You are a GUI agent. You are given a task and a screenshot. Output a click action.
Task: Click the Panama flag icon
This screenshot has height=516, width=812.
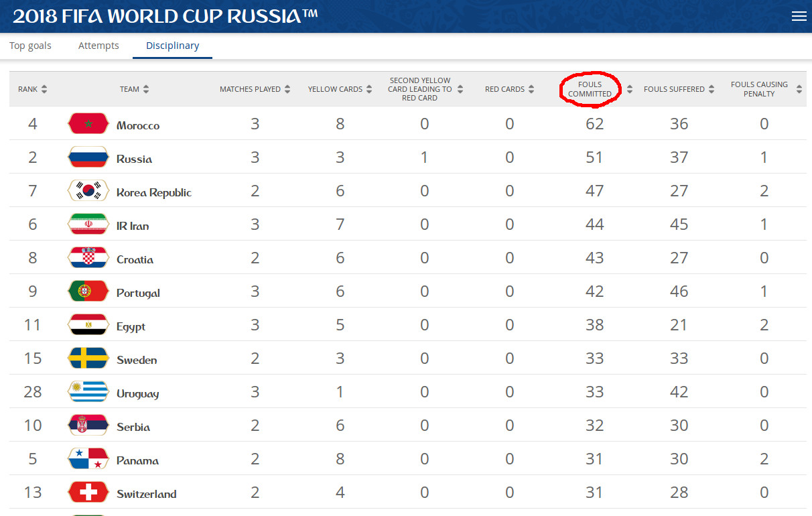click(x=88, y=459)
